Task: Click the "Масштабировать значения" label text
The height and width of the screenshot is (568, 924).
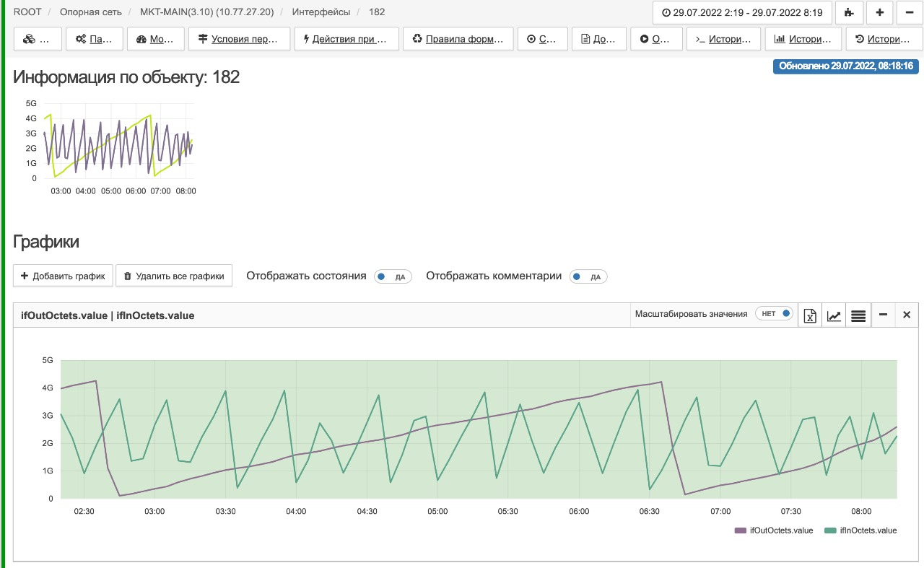Action: [691, 314]
